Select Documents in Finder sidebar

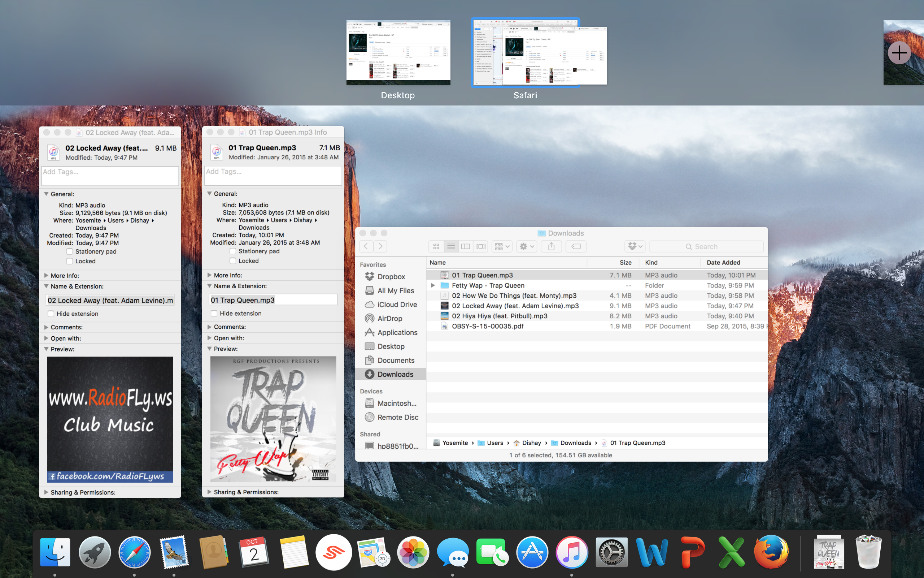click(x=391, y=361)
